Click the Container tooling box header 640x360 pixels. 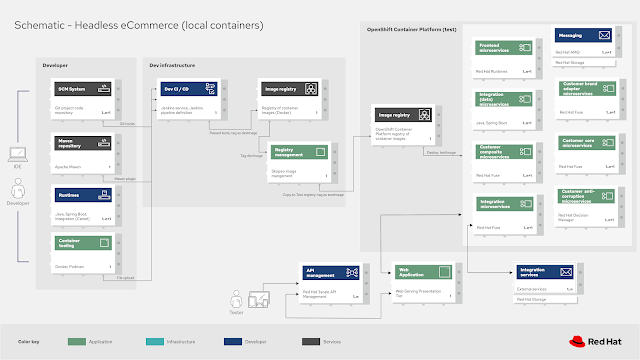click(83, 243)
